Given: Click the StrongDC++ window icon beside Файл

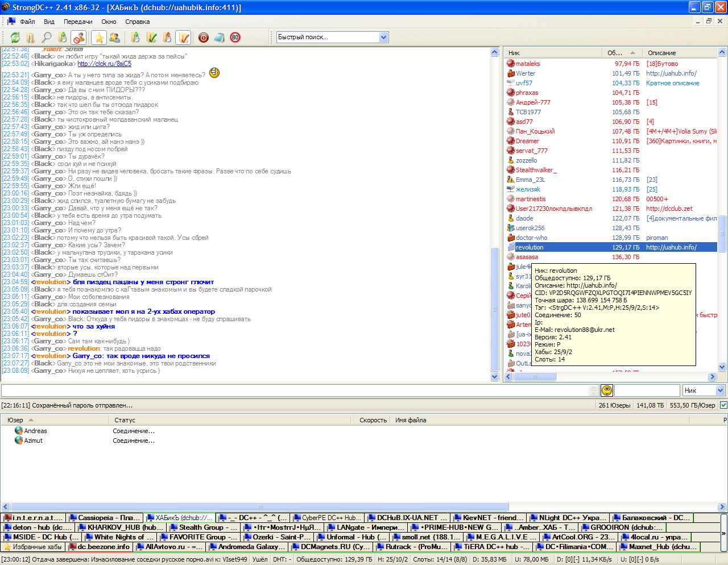Looking at the screenshot, I should [x=11, y=22].
